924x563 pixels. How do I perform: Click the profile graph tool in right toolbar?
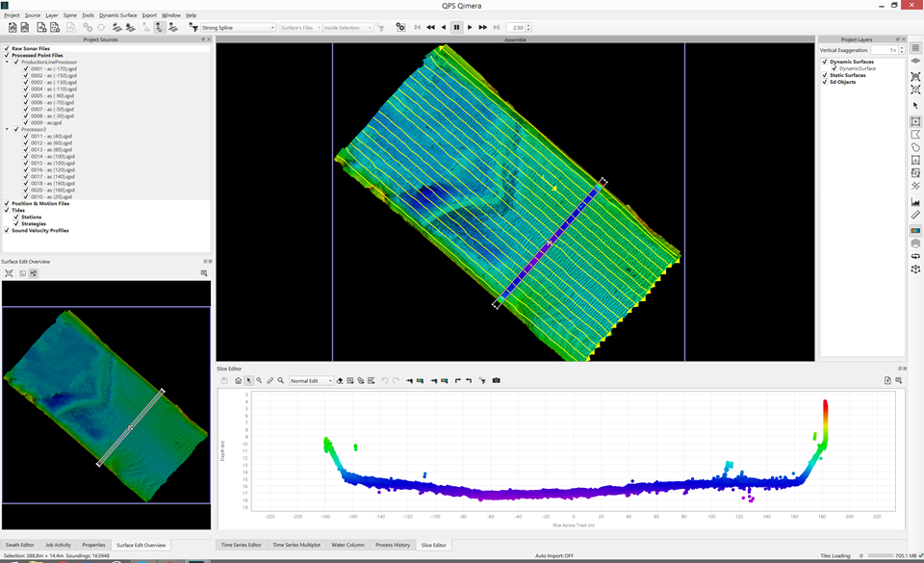pos(914,201)
